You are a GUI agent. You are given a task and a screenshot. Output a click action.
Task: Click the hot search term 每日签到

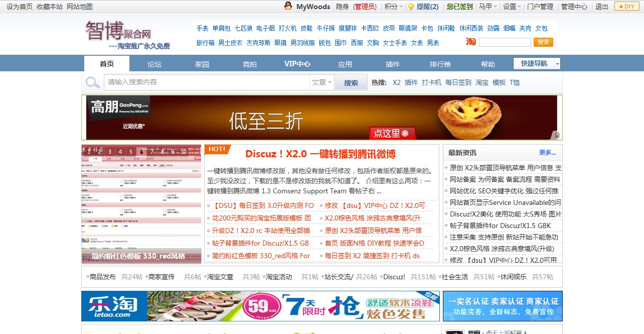point(458,82)
